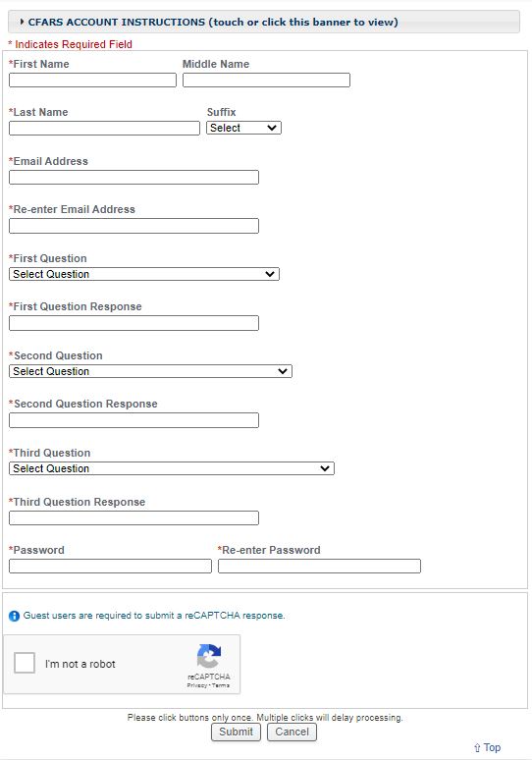Click the blue info icon beside reCAPTCHA notice
532x760 pixels.
click(x=14, y=616)
